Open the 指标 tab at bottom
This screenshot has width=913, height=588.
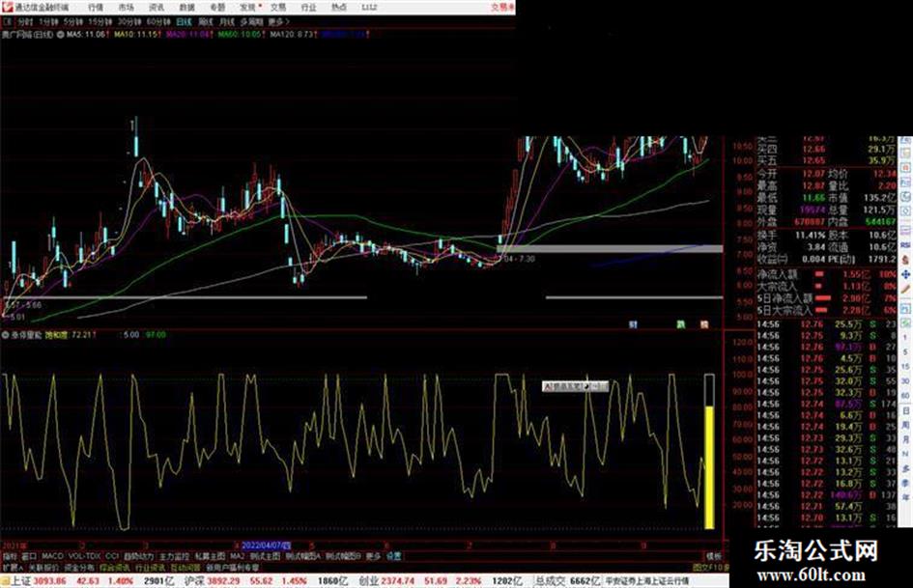(x=10, y=556)
